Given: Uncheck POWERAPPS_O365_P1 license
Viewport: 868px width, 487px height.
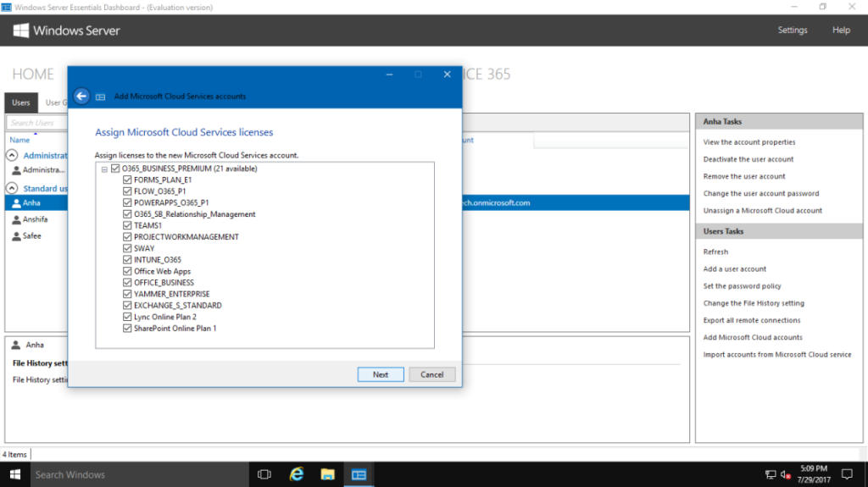Looking at the screenshot, I should (x=127, y=202).
